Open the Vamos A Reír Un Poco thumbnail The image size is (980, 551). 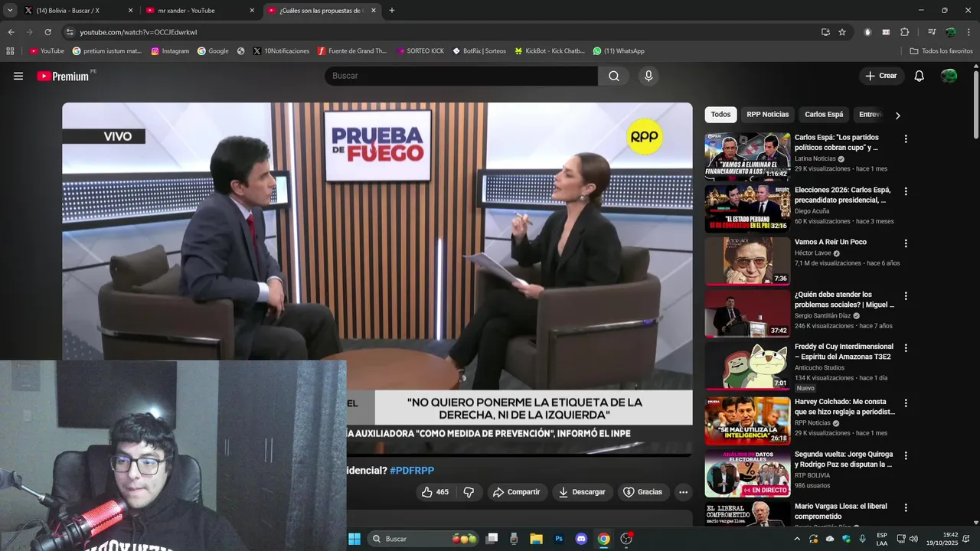pyautogui.click(x=747, y=261)
